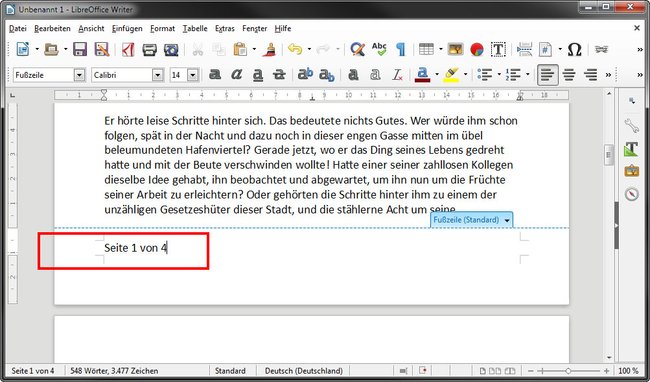Open Ansicht menu
Image resolution: width=650 pixels, height=382 pixels.
pyautogui.click(x=91, y=29)
